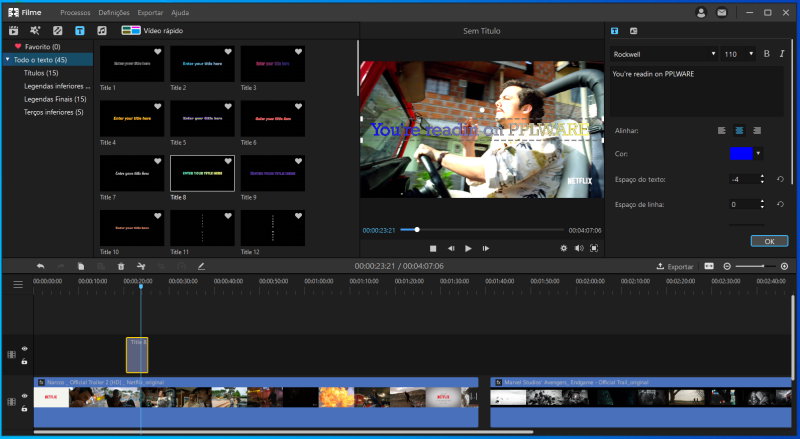The width and height of the screenshot is (800, 439).
Task: Zoom out the timeline with minus icon
Action: [x=727, y=266]
